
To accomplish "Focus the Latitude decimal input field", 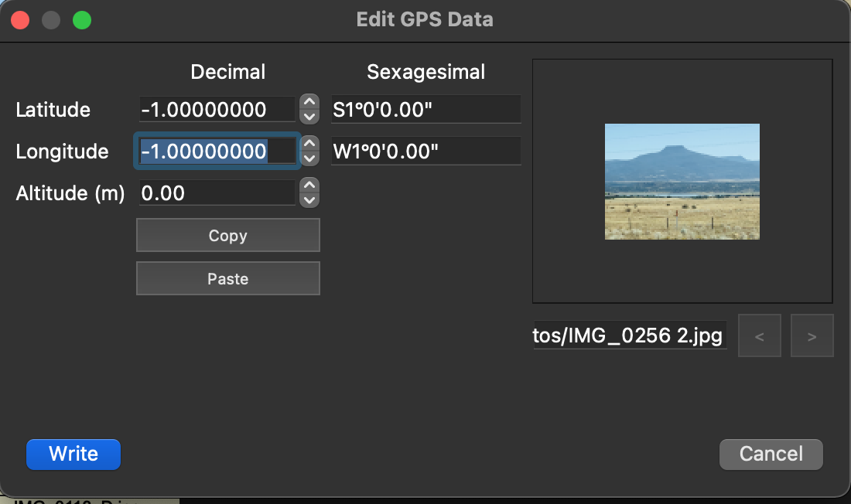I will click(x=217, y=110).
